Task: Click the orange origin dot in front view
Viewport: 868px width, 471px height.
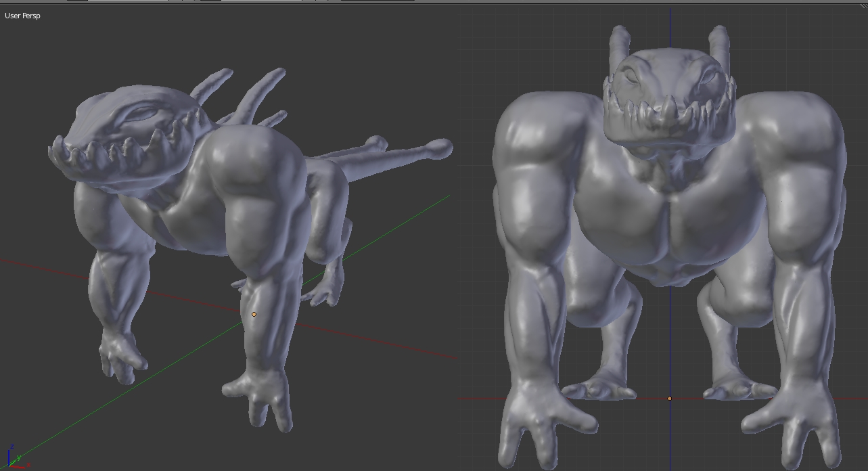Action: pos(670,399)
